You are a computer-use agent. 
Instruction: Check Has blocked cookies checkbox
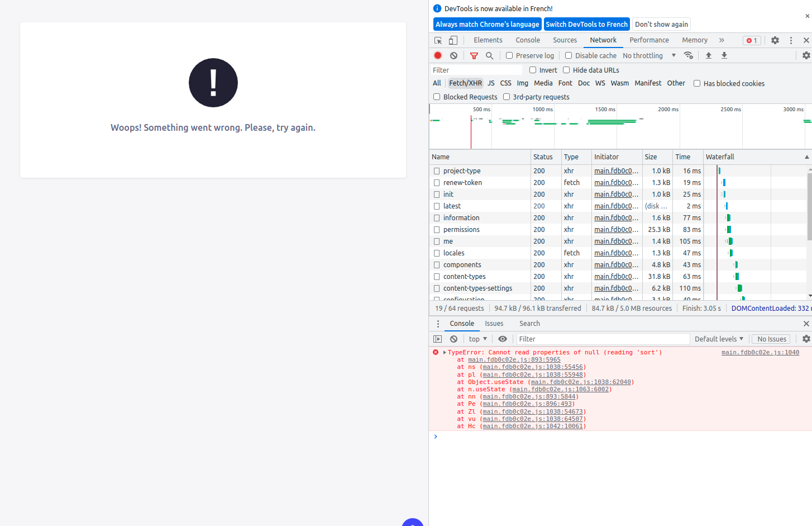(x=697, y=83)
